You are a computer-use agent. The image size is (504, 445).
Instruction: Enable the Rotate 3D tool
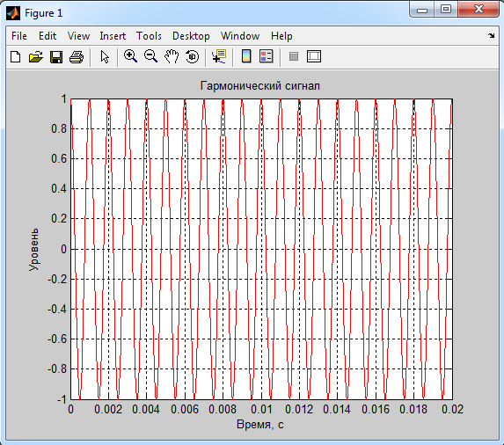(193, 56)
